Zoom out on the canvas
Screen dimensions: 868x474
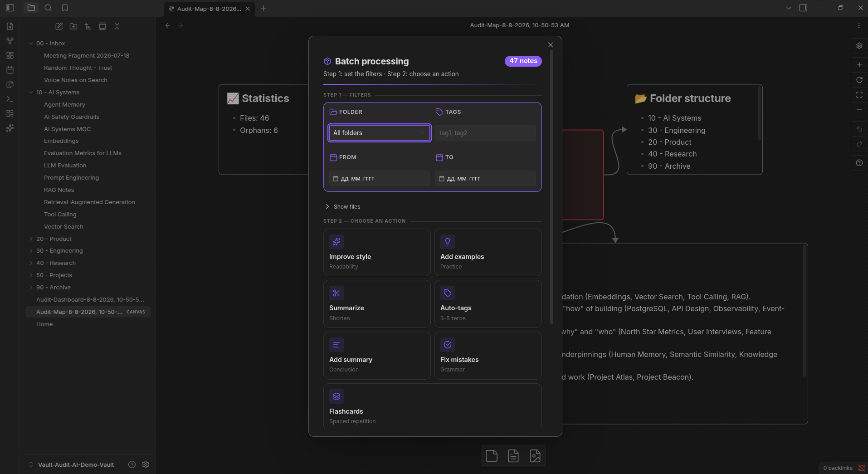coord(859,110)
